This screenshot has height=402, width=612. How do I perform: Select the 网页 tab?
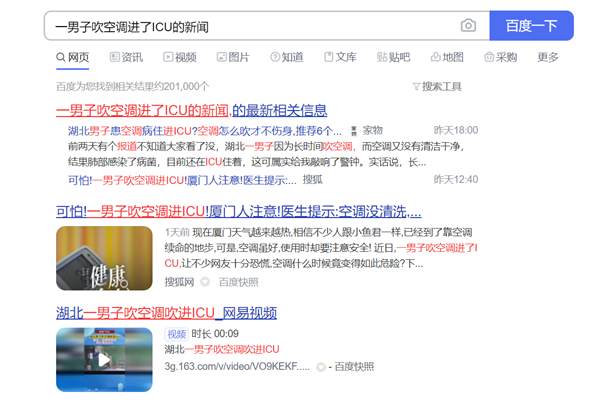point(73,57)
